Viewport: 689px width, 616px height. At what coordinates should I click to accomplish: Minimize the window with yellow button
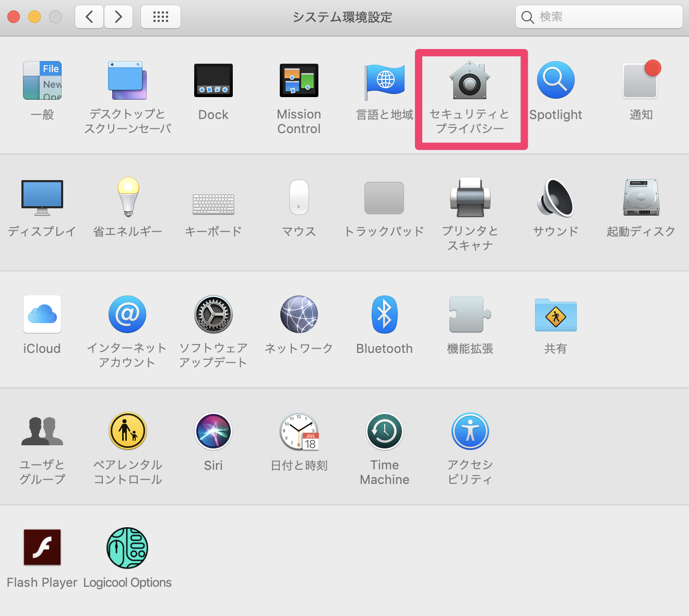click(34, 17)
